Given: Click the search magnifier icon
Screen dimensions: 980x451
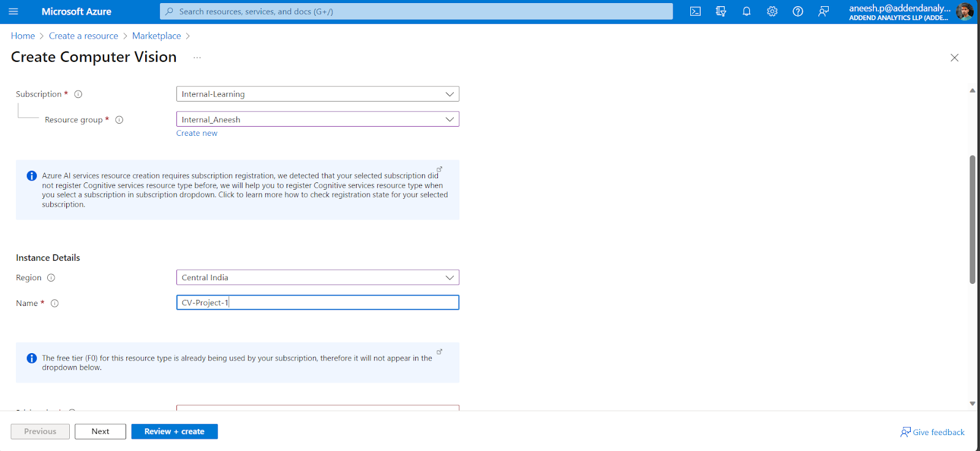Looking at the screenshot, I should 170,12.
